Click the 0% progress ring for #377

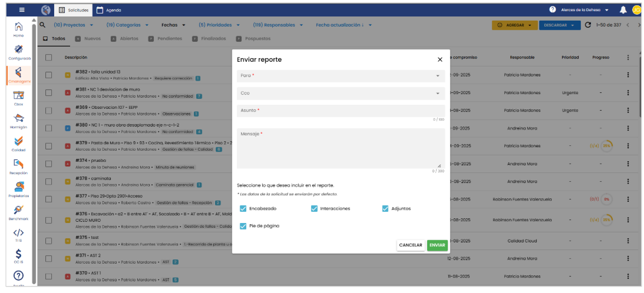tap(606, 199)
